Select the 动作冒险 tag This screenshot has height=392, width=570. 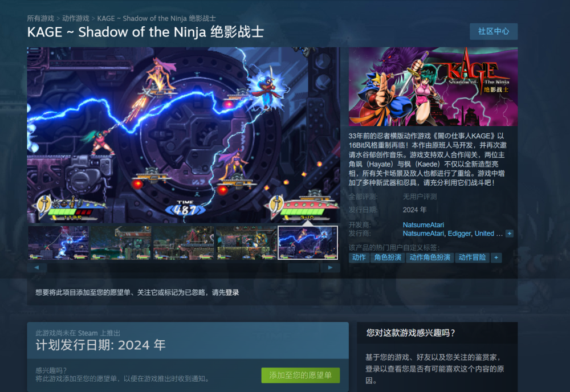coord(472,258)
